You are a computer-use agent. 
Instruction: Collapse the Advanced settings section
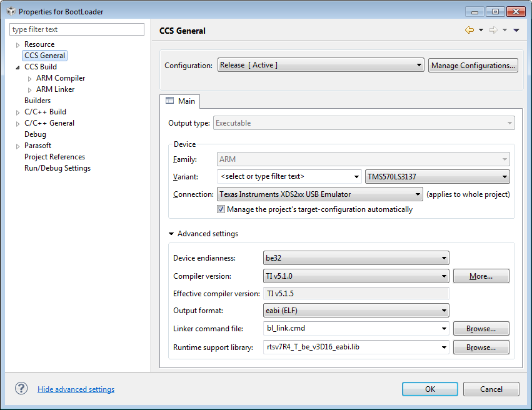(x=171, y=234)
